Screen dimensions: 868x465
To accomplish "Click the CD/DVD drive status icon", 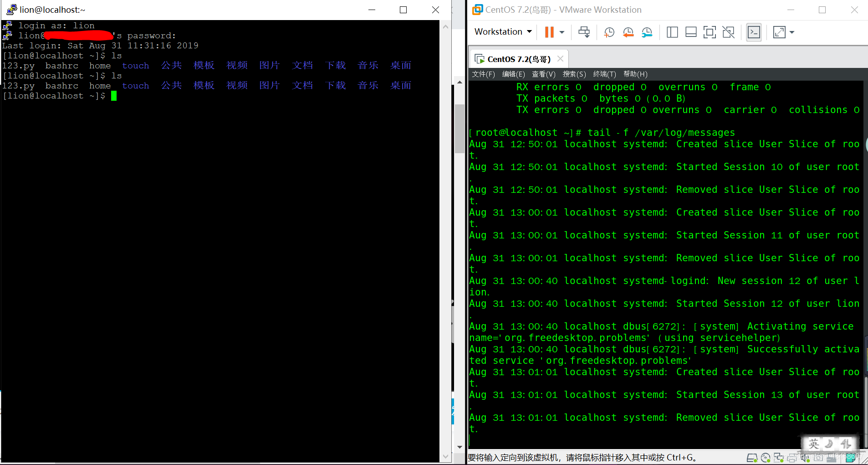I will pos(766,457).
